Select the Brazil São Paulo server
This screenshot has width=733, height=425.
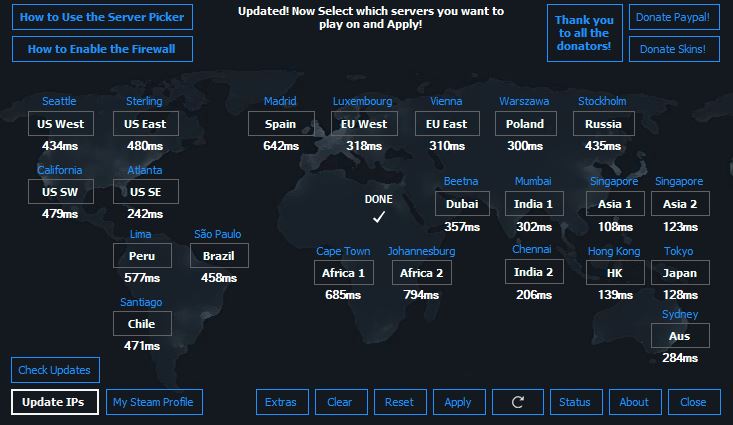[x=218, y=255]
